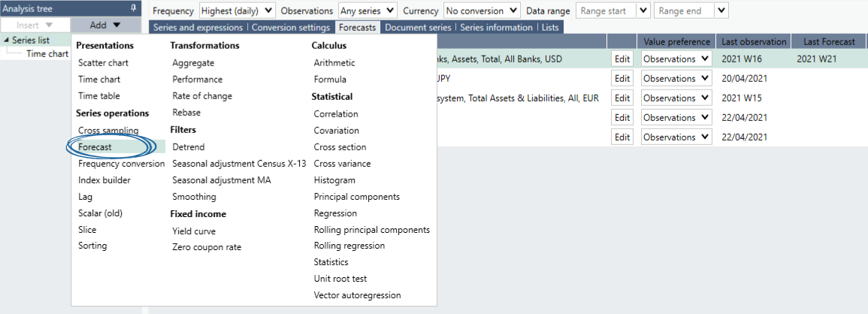Collapse the Series list tree node
Screen dimensions: 868x314
[6, 41]
